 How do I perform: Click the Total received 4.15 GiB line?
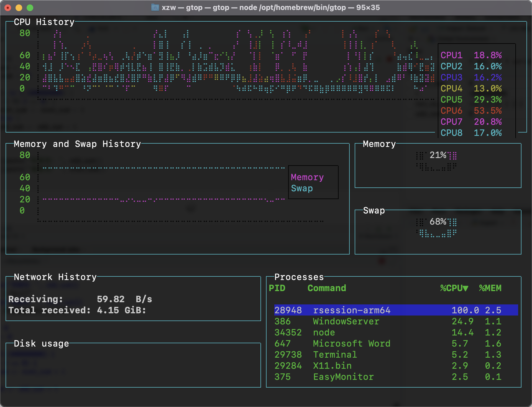[x=77, y=310]
